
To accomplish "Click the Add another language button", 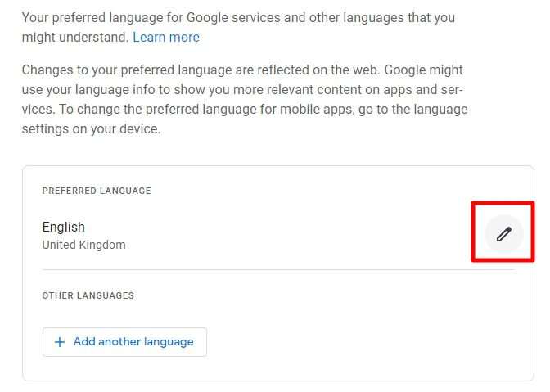I will (124, 342).
